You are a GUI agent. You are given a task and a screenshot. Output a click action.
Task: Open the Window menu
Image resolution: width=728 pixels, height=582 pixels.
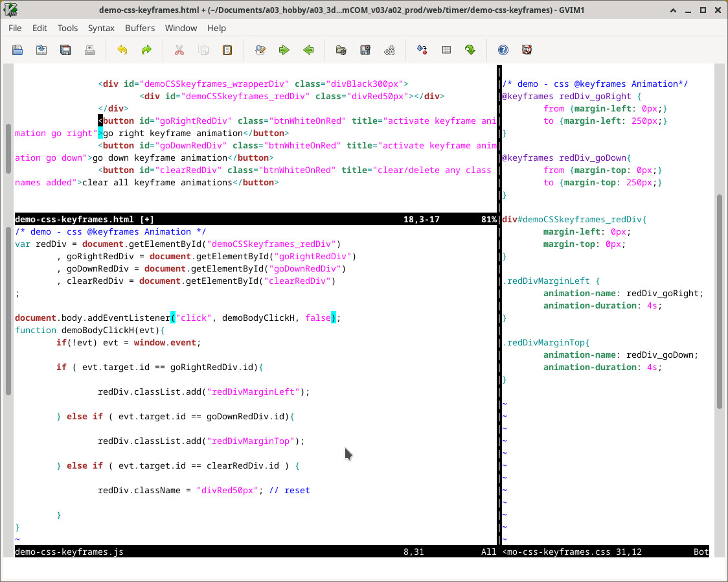(x=181, y=28)
